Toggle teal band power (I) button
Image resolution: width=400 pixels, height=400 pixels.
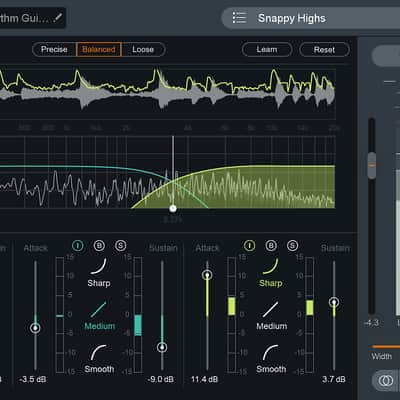(x=78, y=246)
